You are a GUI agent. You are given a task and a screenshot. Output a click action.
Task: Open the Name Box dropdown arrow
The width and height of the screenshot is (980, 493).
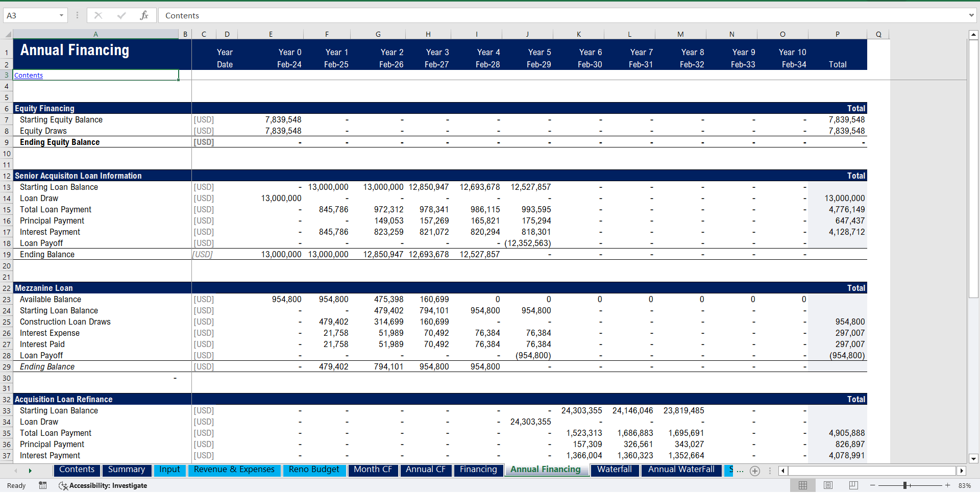pos(61,15)
